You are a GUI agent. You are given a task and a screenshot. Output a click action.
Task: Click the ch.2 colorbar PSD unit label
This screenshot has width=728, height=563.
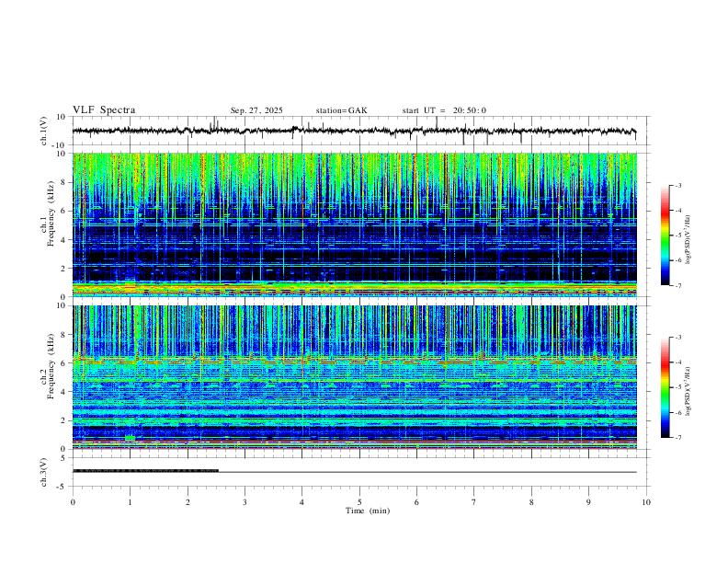[x=688, y=391]
